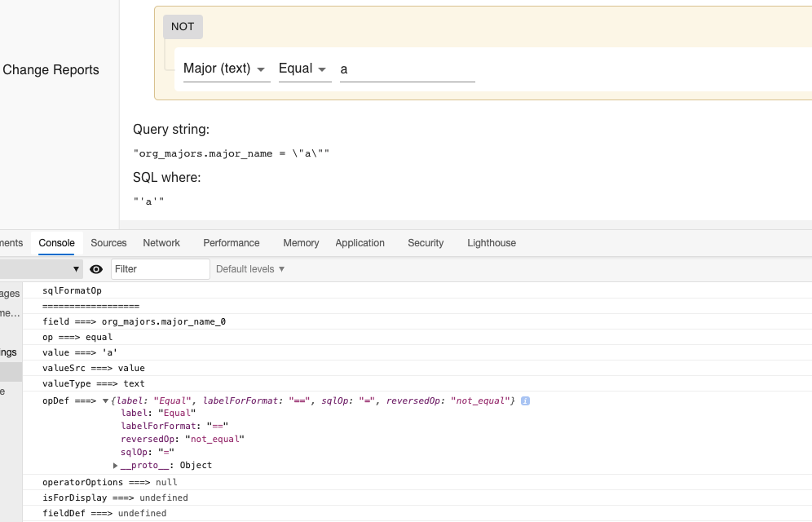Switch to the Sources tab
The height and width of the screenshot is (522, 812).
coord(108,242)
